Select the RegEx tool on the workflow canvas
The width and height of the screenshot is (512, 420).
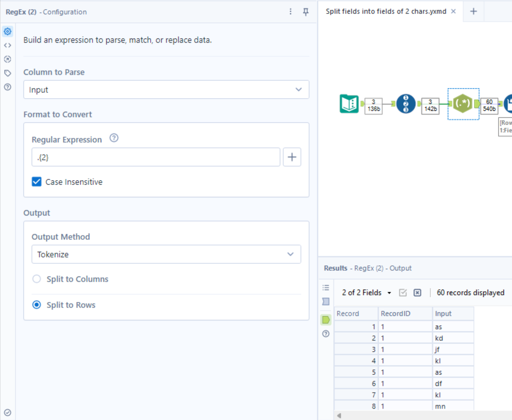[x=463, y=104]
